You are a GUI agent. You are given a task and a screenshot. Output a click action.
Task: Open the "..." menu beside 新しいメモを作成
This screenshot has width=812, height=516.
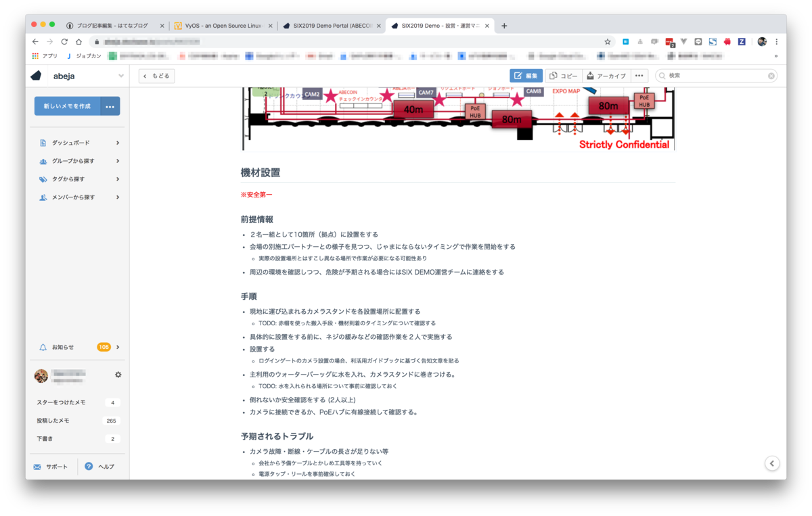[x=110, y=105]
